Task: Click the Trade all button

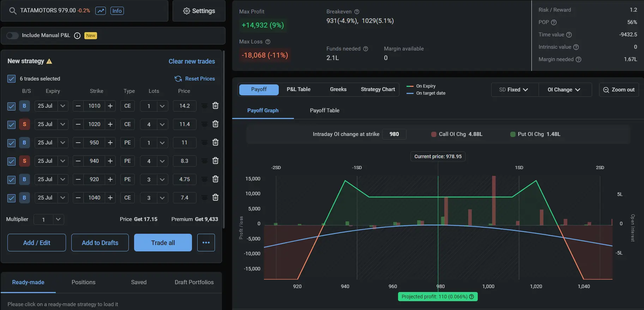Action: coord(163,243)
